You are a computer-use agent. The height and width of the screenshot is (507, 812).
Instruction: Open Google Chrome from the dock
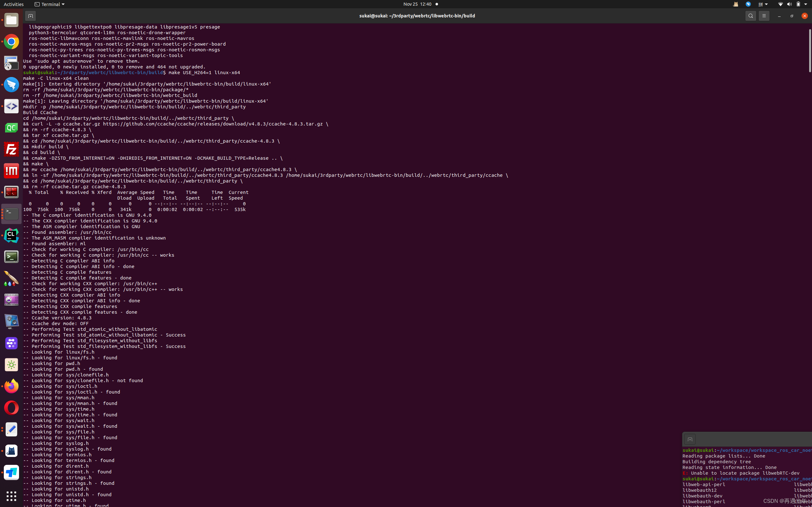11,42
